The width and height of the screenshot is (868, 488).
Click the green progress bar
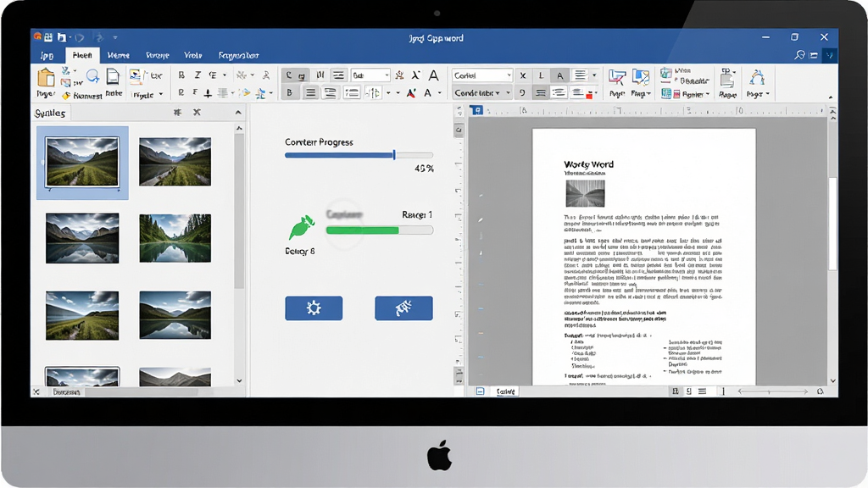coord(379,230)
